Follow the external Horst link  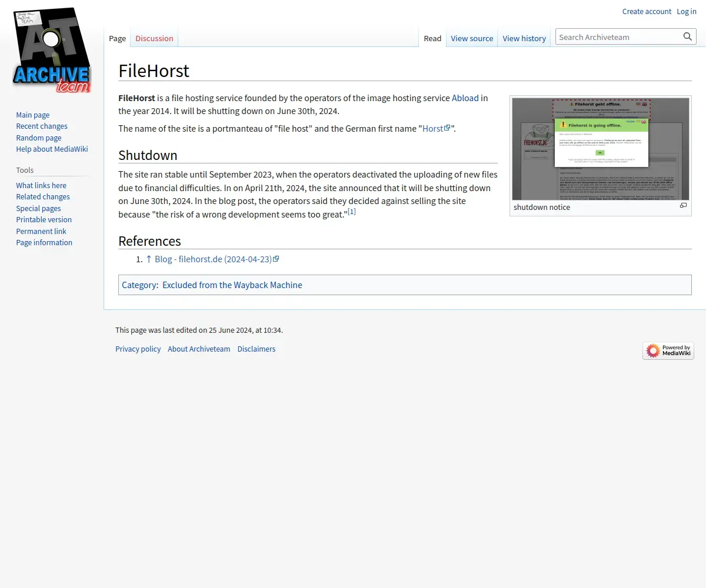click(x=436, y=128)
